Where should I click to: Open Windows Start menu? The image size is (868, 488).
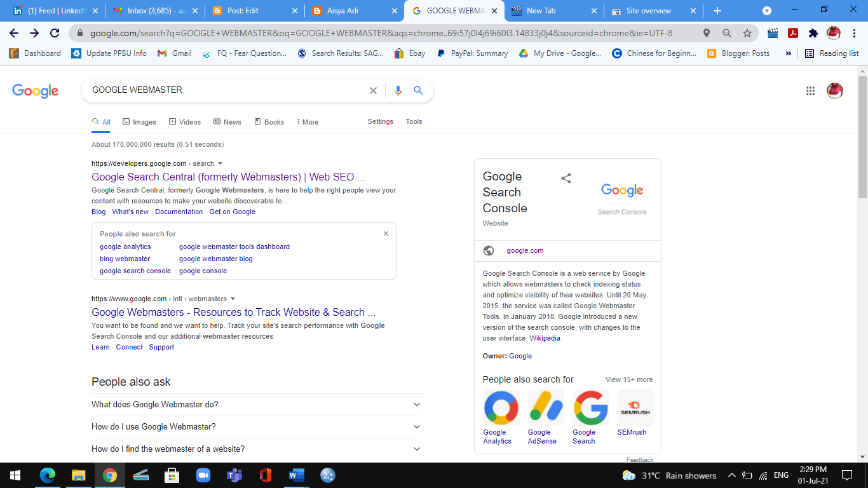[x=15, y=475]
